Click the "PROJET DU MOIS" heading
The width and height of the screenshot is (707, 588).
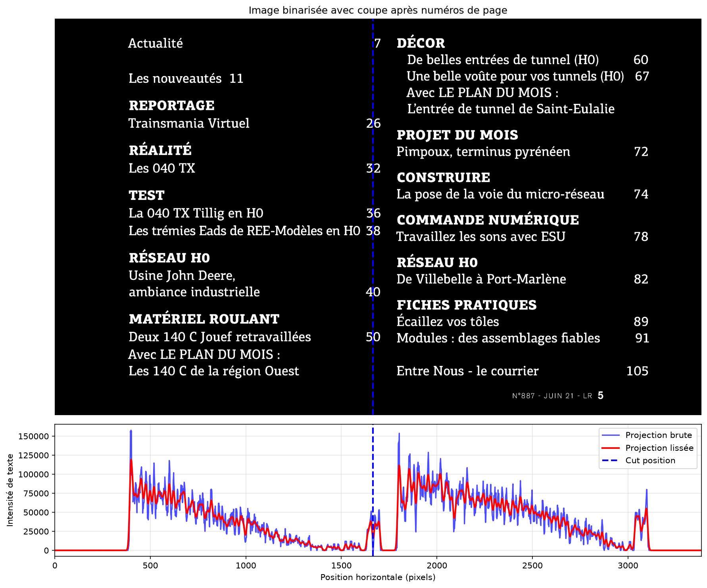coord(457,135)
